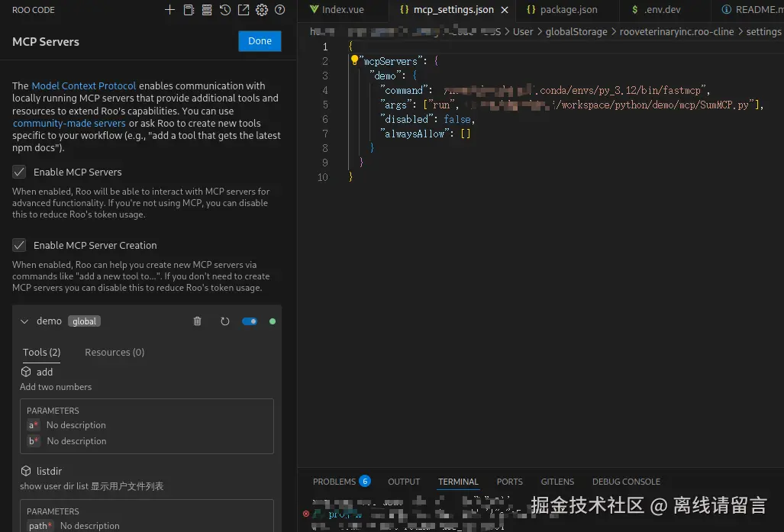The width and height of the screenshot is (784, 532).
Task: Select the TERMINAL panel tab
Action: coord(458,482)
